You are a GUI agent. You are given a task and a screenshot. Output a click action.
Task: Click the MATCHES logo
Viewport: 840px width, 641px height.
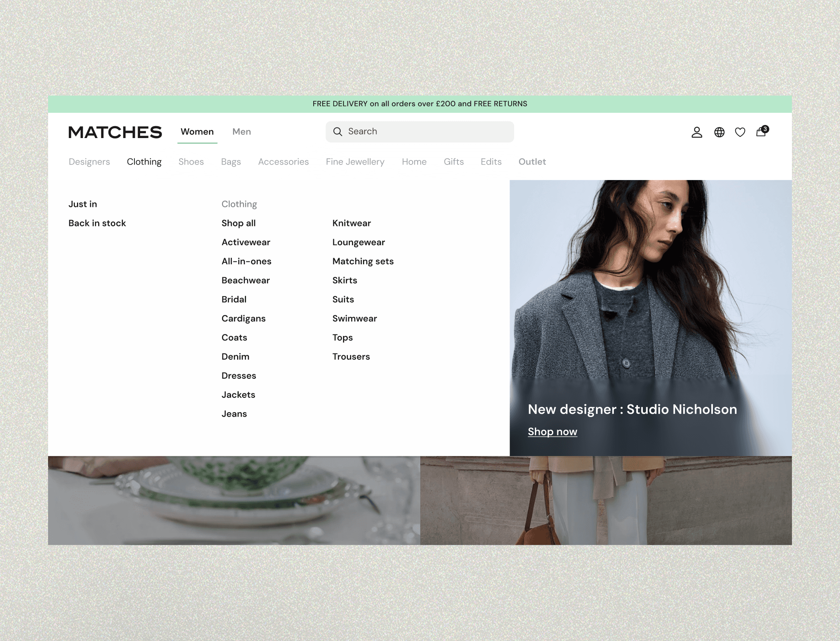pos(115,132)
